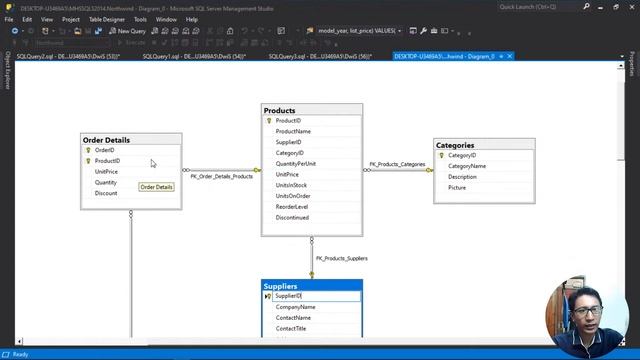640x360 pixels.
Task: Pin the Diagram_0 tab
Action: [x=501, y=56]
